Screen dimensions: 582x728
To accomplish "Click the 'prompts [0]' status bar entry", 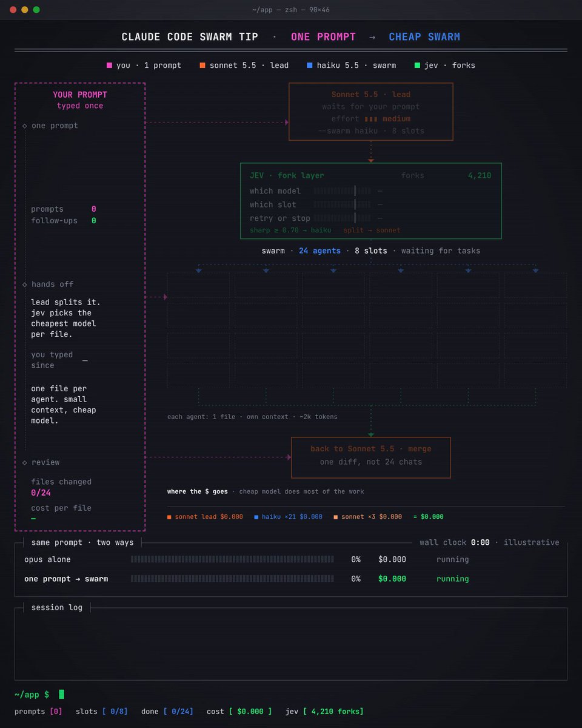I will (38, 711).
